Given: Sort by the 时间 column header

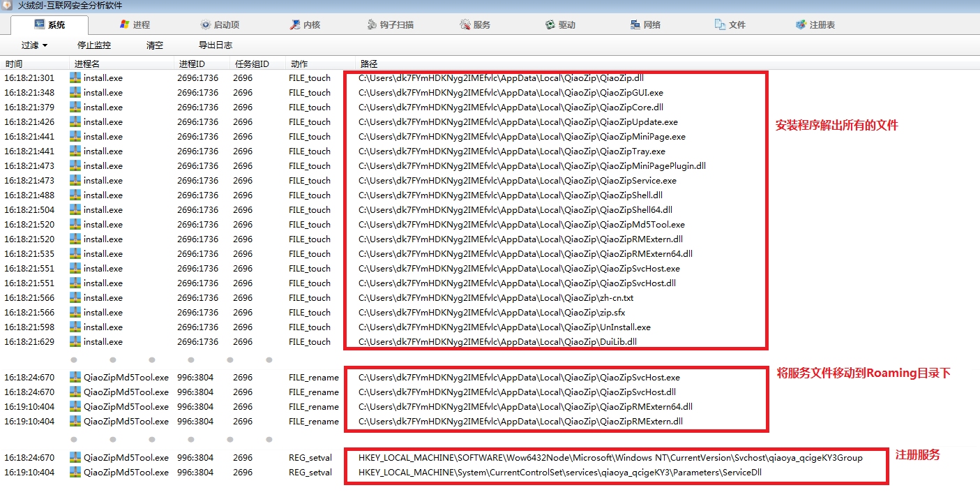Looking at the screenshot, I should (14, 64).
